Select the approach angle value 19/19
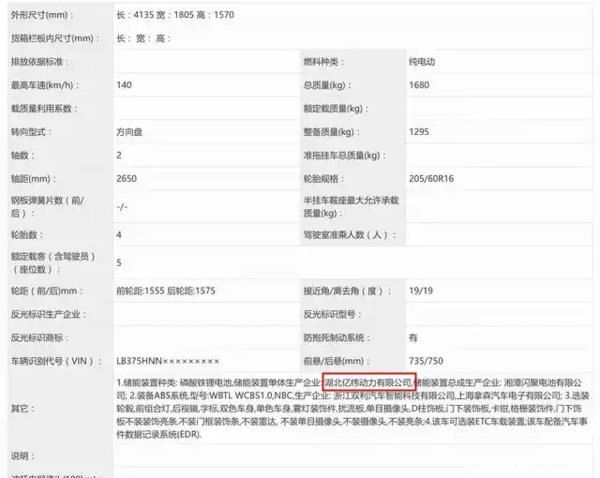The width and height of the screenshot is (600, 478). click(421, 291)
